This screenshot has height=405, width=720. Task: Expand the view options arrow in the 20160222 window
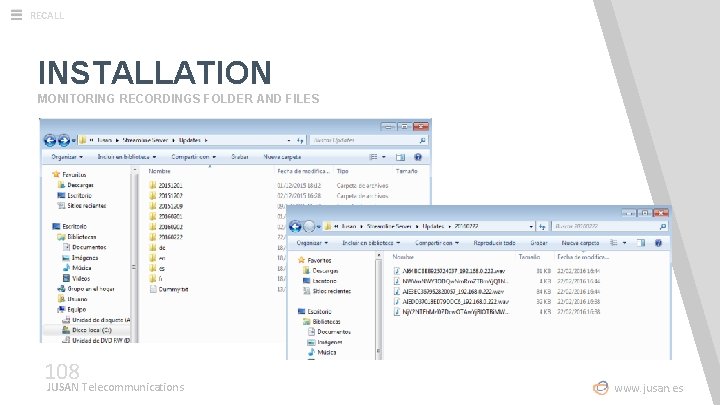(624, 242)
